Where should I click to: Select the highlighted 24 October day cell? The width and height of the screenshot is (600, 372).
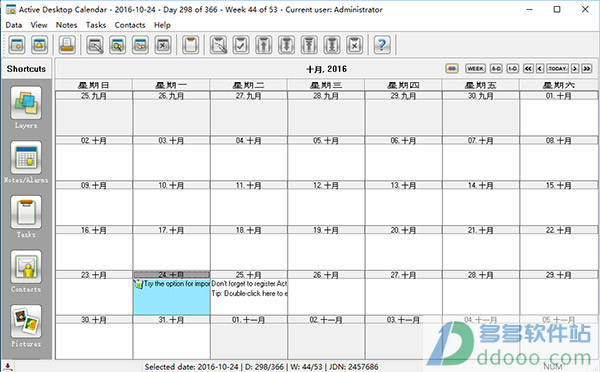click(x=171, y=293)
